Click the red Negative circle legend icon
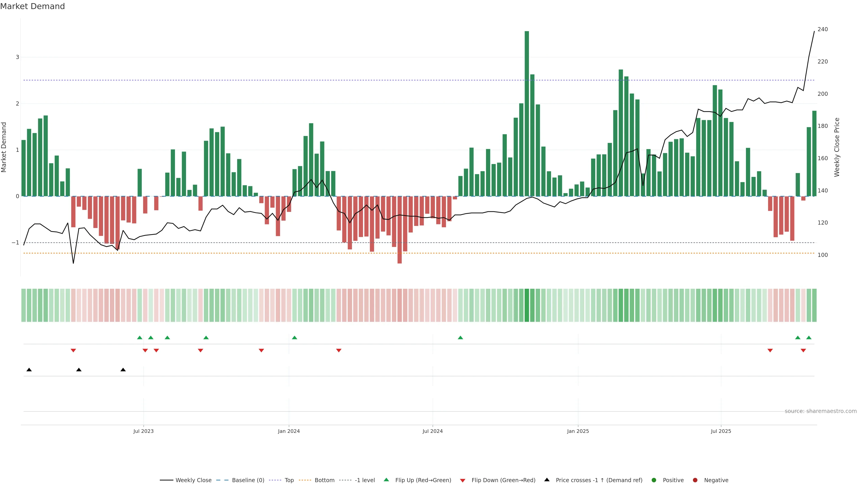Screen dimensions: 868x488 [x=695, y=480]
